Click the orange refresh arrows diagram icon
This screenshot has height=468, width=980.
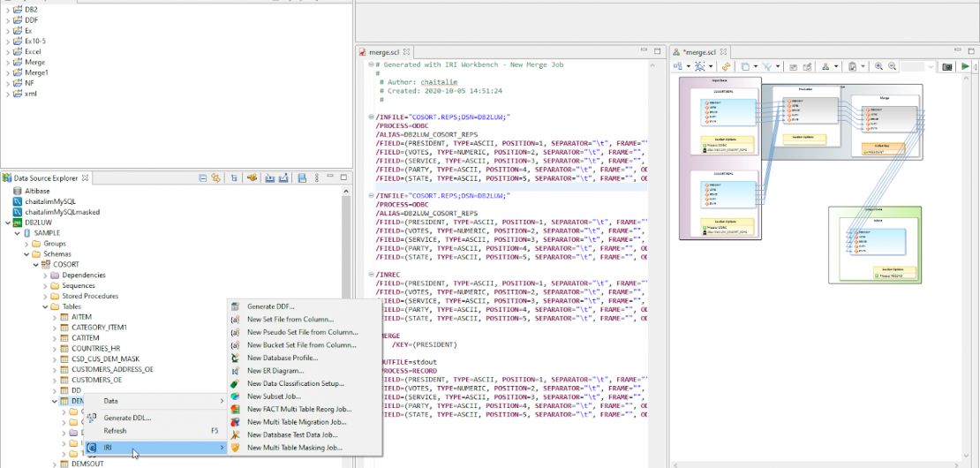[x=726, y=66]
